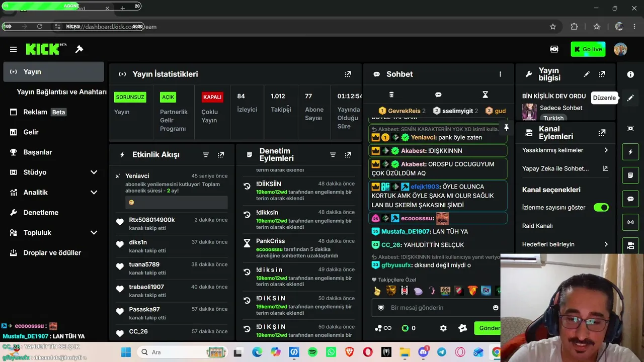Click Mustafa_DE1907 username in chat
This screenshot has height=362, width=644.
tap(406, 232)
